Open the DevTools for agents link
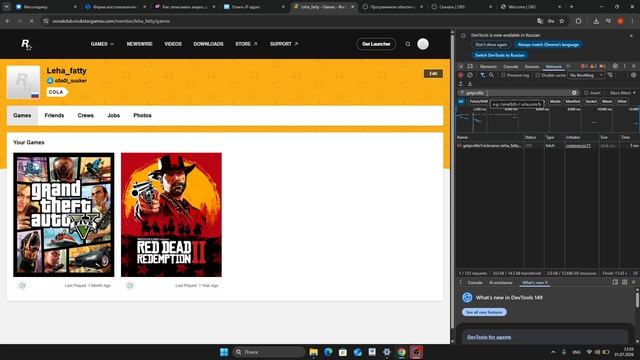 tap(489, 337)
